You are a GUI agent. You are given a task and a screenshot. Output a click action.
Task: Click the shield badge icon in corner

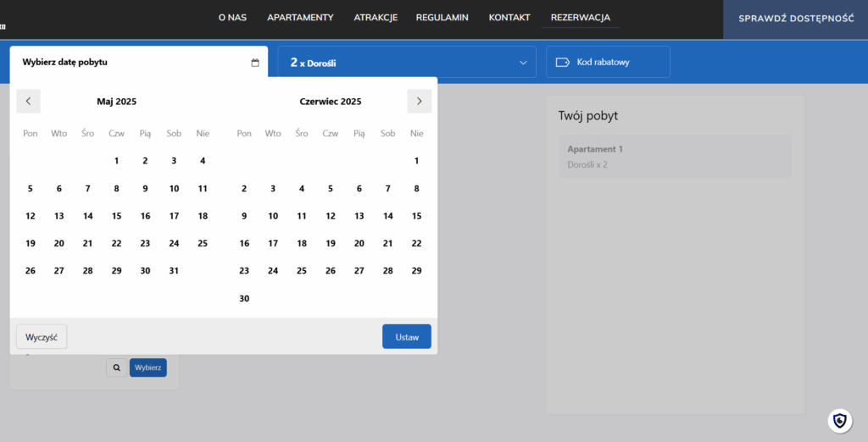839,420
